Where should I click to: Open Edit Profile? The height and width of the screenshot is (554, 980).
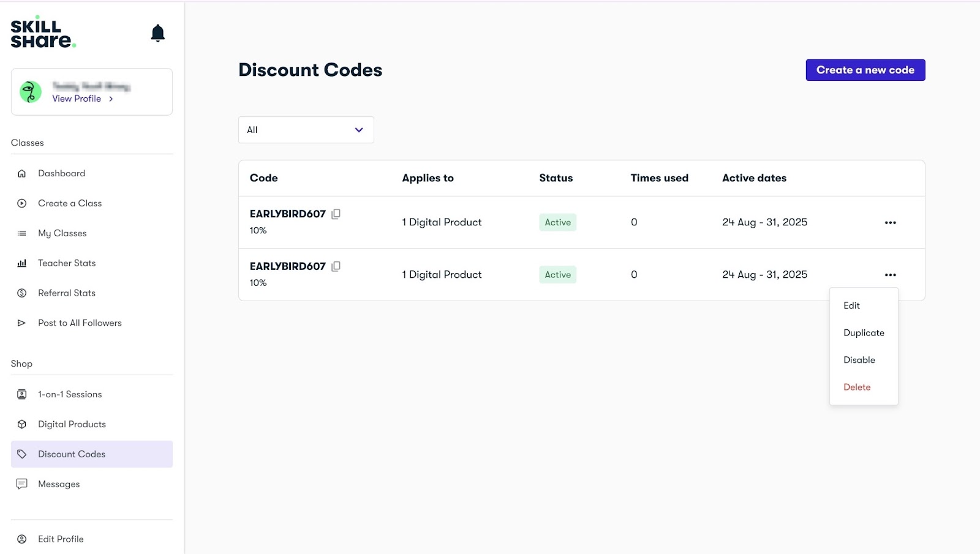pos(61,539)
